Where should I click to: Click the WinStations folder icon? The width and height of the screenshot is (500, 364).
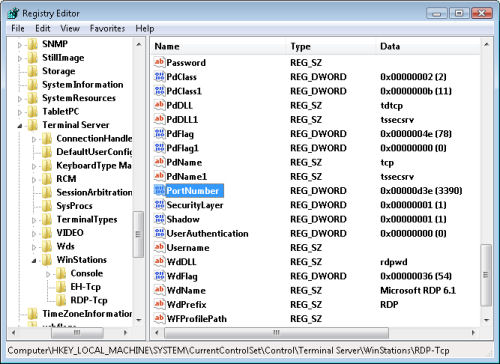pos(47,260)
